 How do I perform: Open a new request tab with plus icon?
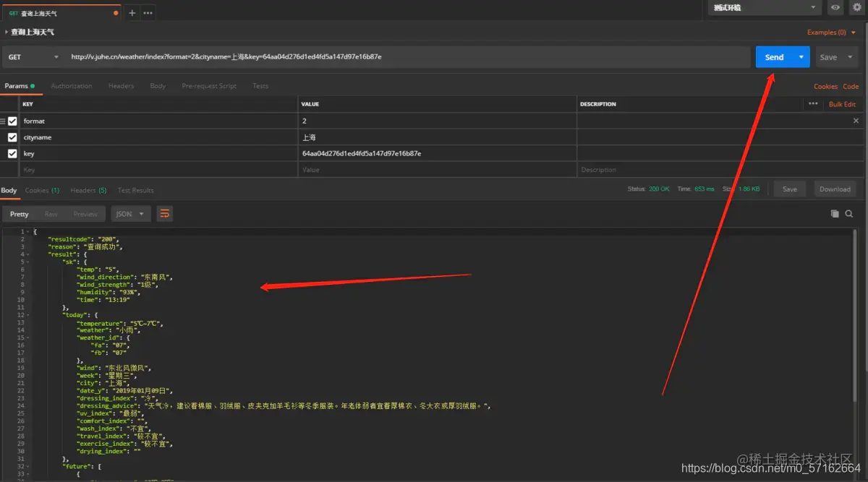pos(132,13)
